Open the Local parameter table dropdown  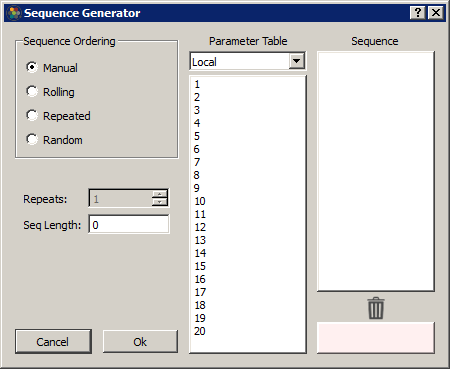(296, 61)
